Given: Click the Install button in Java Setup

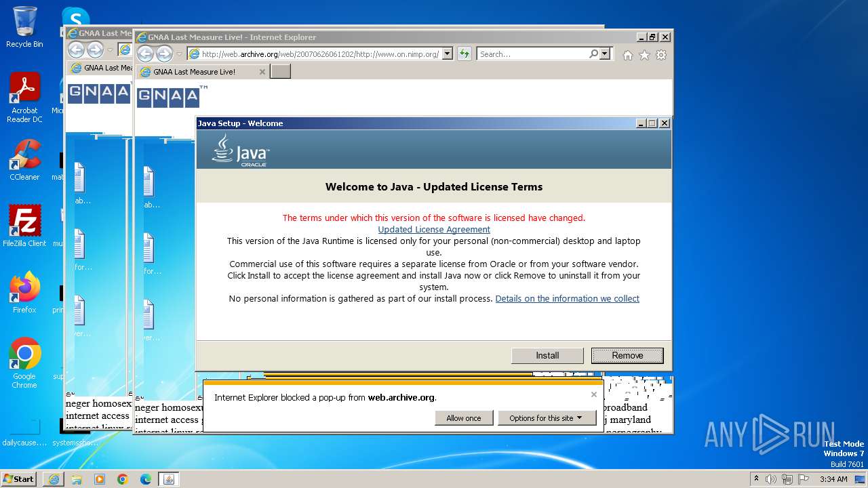Looking at the screenshot, I should coord(547,355).
